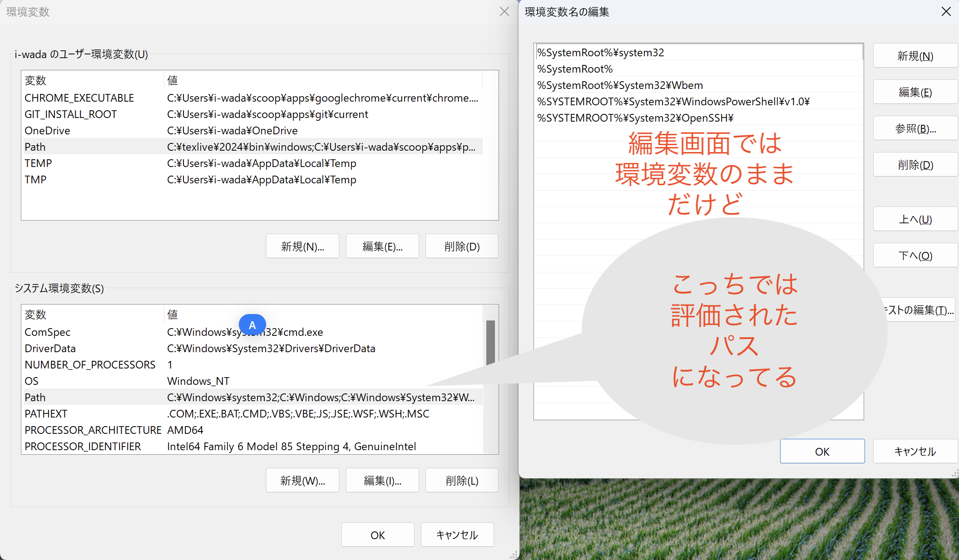Click 編集(E)... under user variables
959x560 pixels.
pyautogui.click(x=382, y=246)
